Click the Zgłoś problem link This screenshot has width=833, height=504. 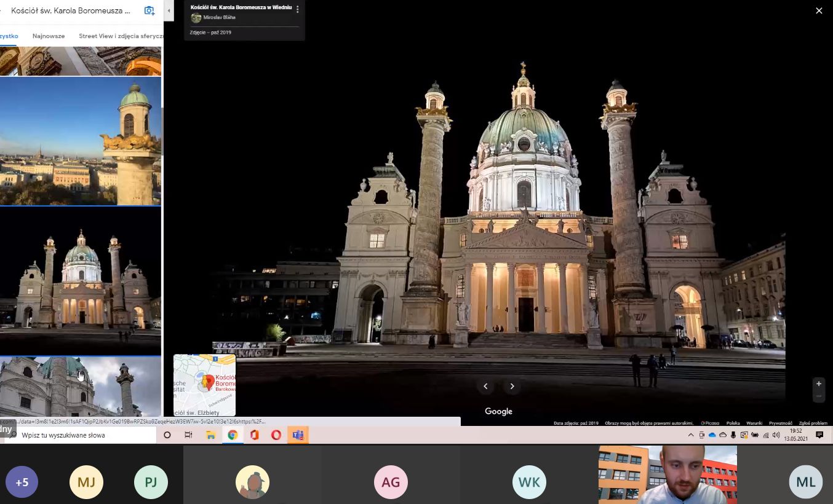tap(813, 423)
